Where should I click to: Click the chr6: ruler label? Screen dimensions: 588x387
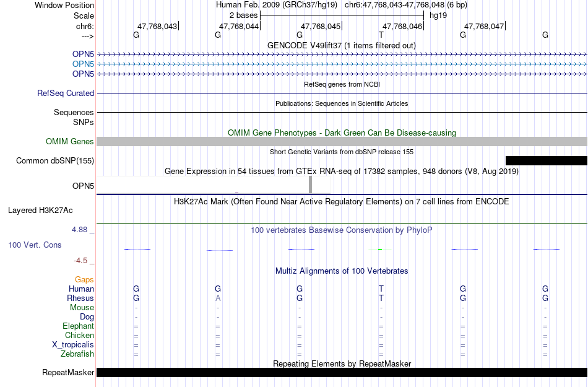point(85,26)
